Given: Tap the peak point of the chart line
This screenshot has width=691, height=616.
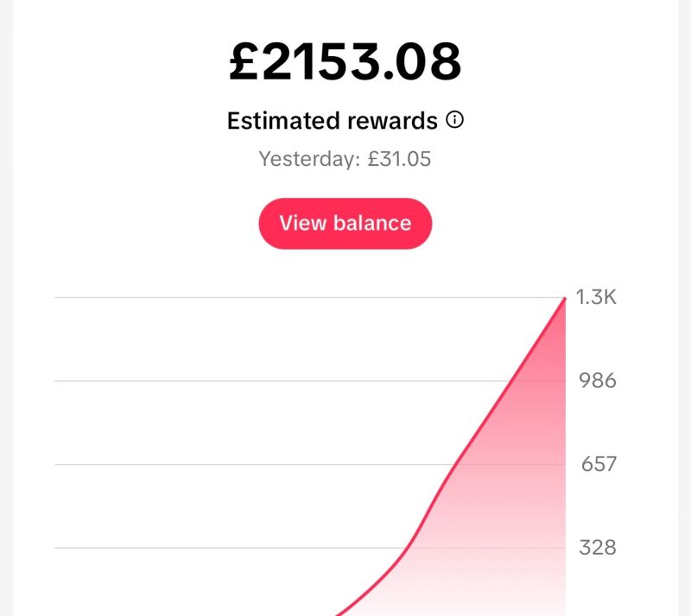Looking at the screenshot, I should 565,299.
